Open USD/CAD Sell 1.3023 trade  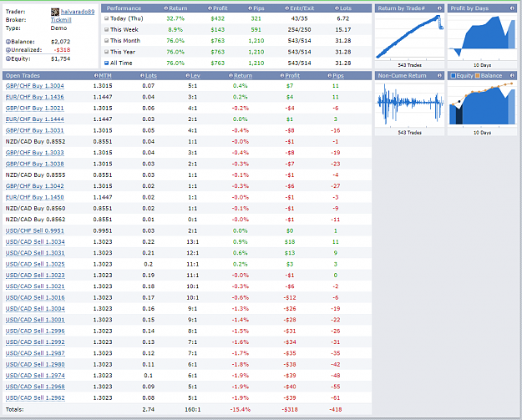(x=35, y=276)
